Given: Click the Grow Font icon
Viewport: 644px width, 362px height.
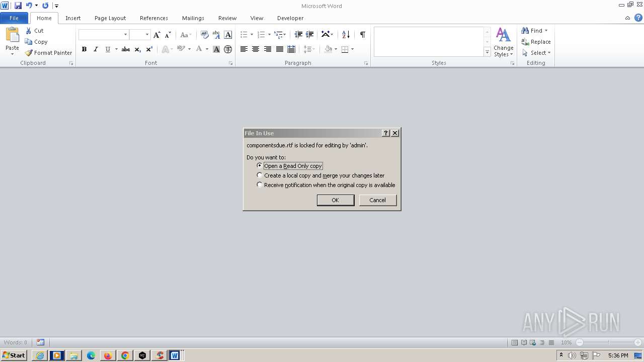Looking at the screenshot, I should tap(156, 35).
